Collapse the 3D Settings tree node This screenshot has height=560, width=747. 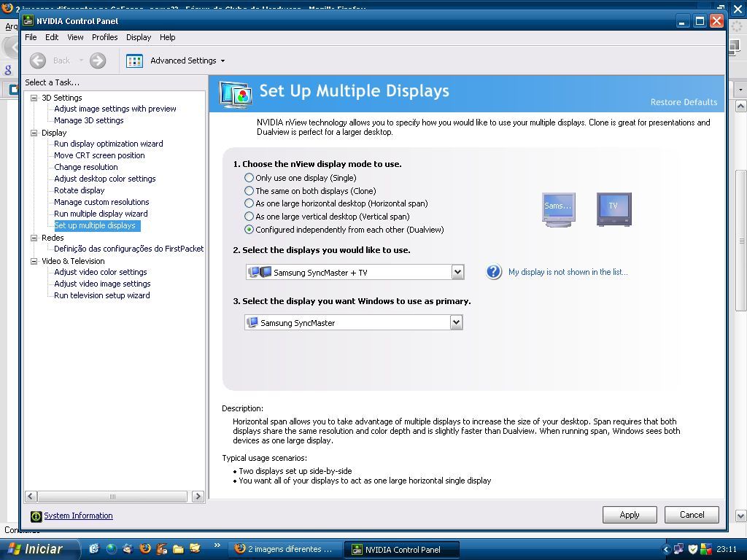(34, 98)
